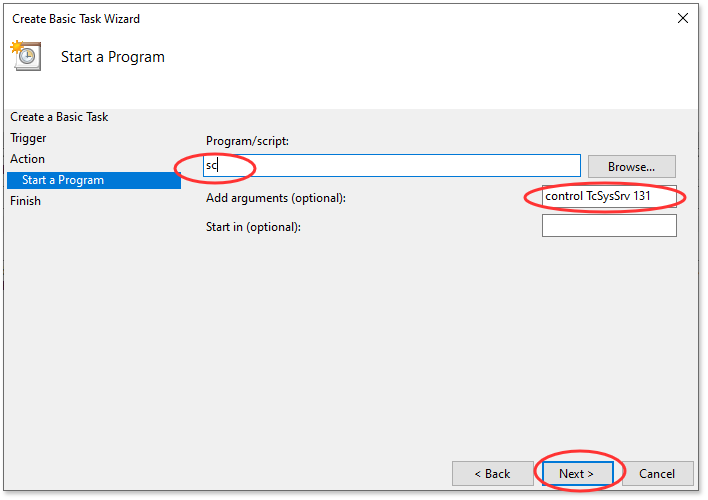Image resolution: width=708 pixels, height=500 pixels.
Task: Cancel the wizard
Action: point(656,473)
